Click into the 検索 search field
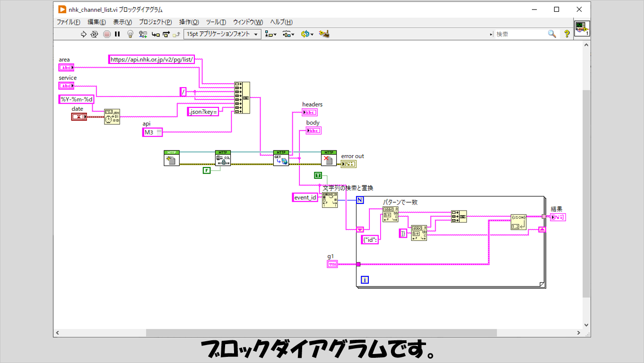This screenshot has width=644, height=363. [x=520, y=34]
